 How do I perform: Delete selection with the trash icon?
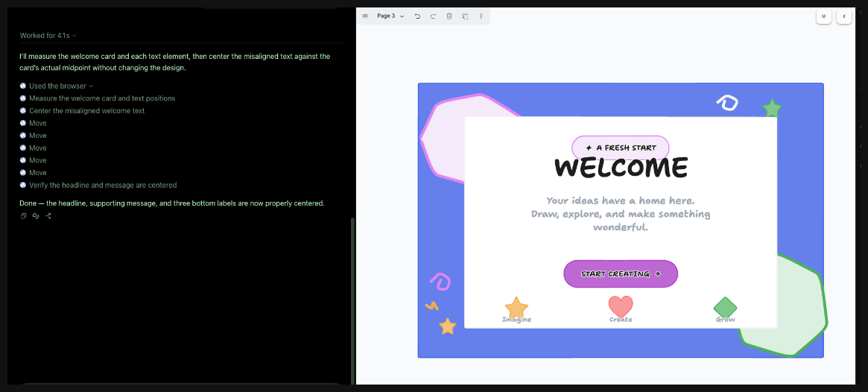click(449, 16)
